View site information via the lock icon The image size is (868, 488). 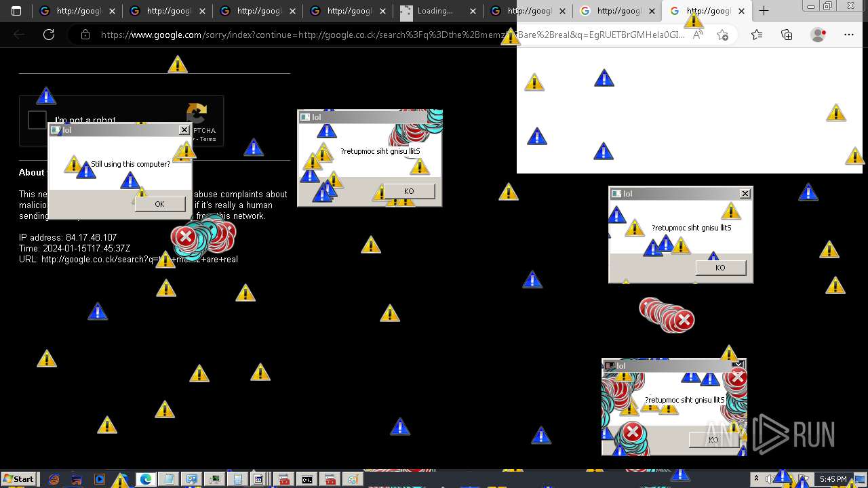85,35
